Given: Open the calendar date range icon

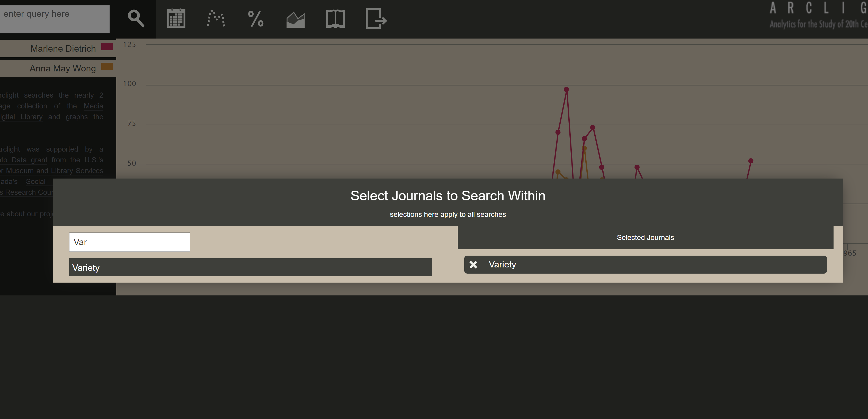Looking at the screenshot, I should pos(176,18).
